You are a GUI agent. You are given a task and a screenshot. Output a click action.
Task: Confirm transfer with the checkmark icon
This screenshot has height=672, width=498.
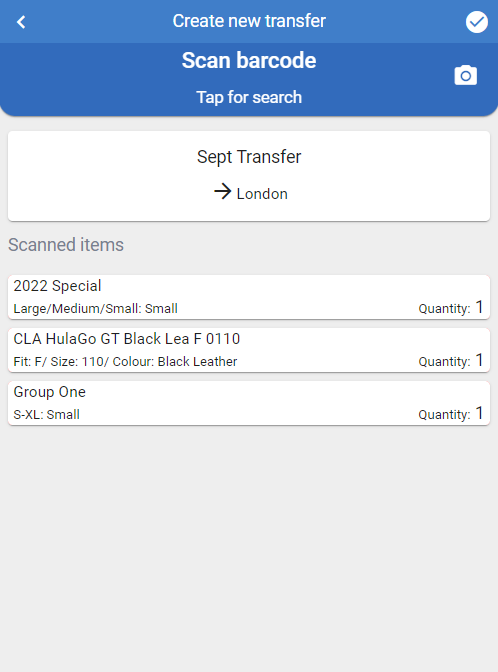pos(477,22)
